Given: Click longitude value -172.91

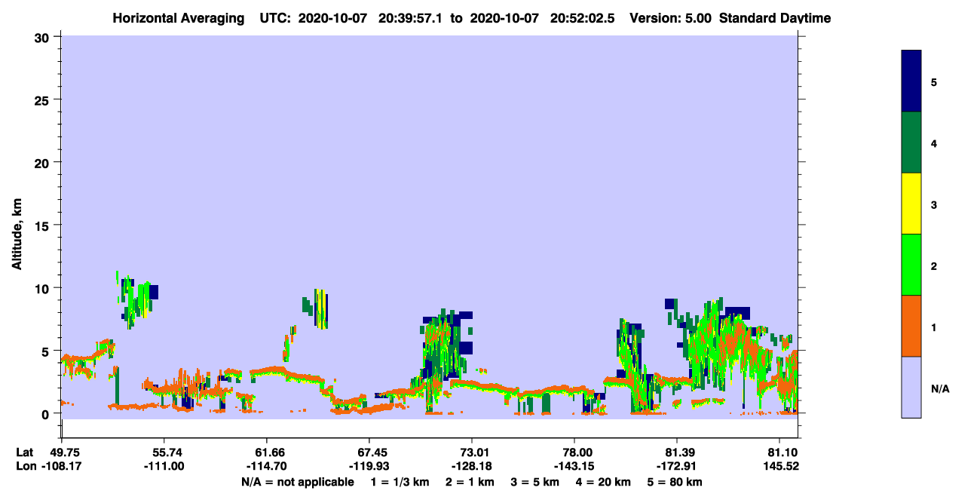Looking at the screenshot, I should (x=676, y=466).
